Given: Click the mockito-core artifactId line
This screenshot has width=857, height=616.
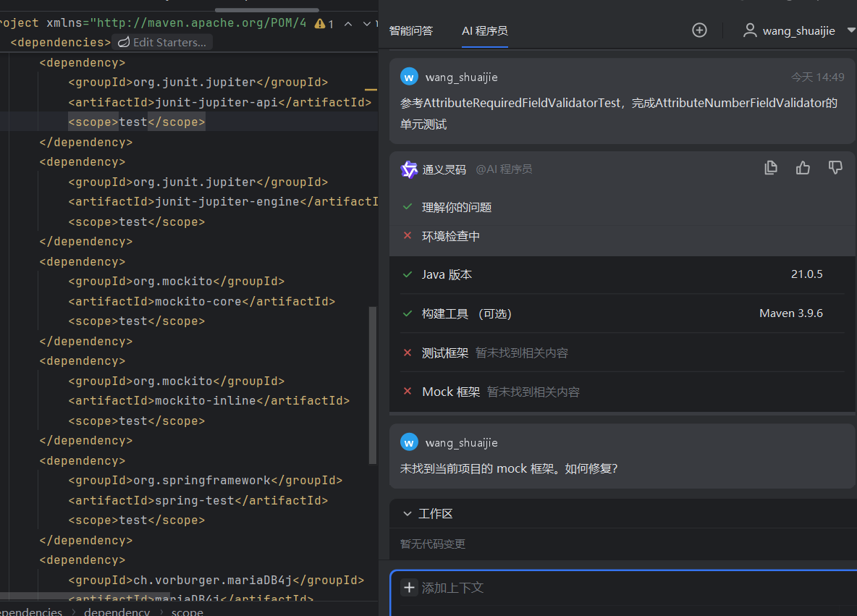Looking at the screenshot, I should point(202,301).
